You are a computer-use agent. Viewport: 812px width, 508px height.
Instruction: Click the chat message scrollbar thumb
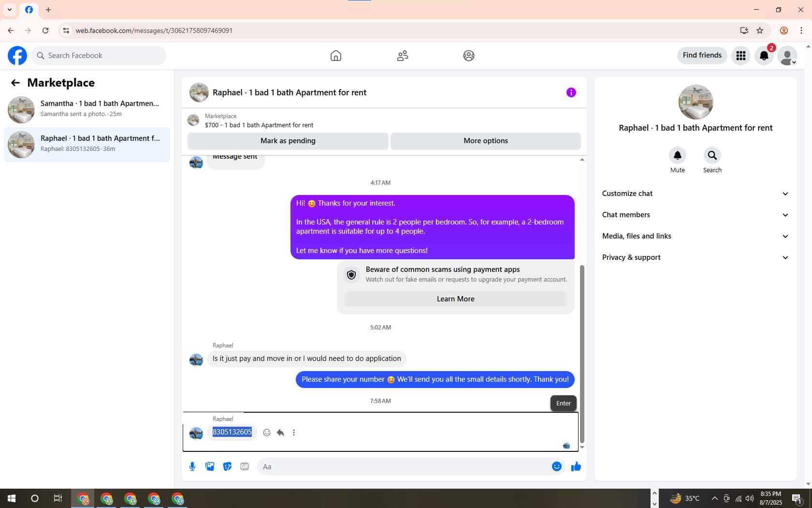coord(582,354)
